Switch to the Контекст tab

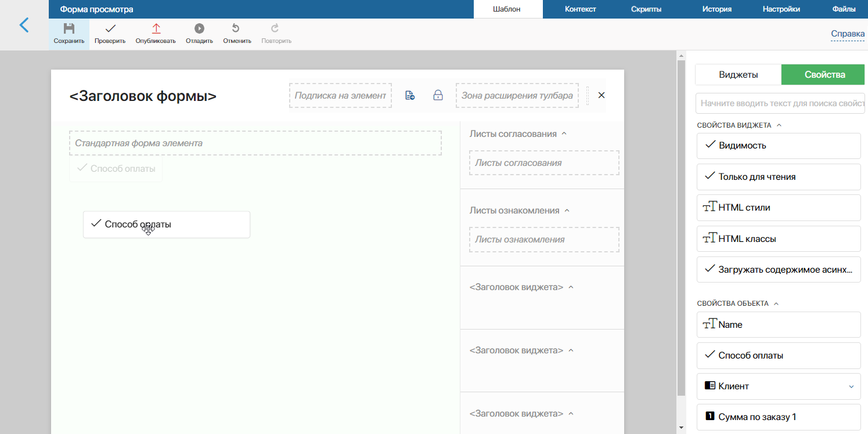point(581,9)
